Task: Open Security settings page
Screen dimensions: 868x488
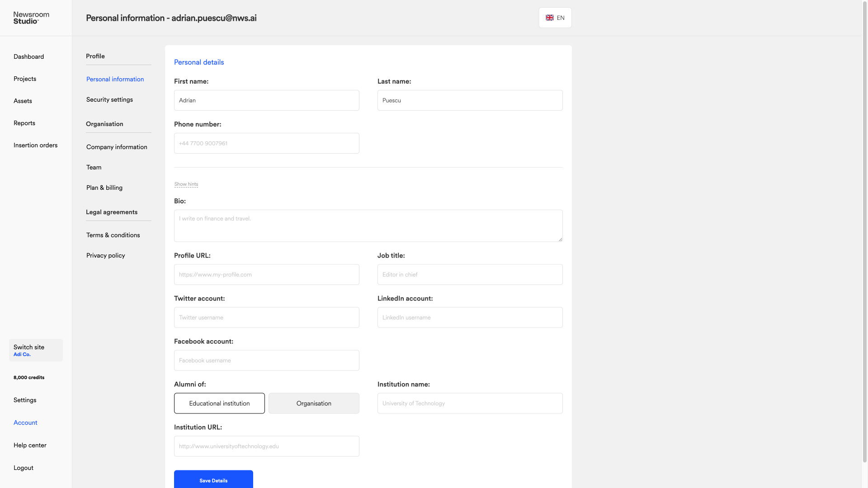Action: click(x=109, y=99)
